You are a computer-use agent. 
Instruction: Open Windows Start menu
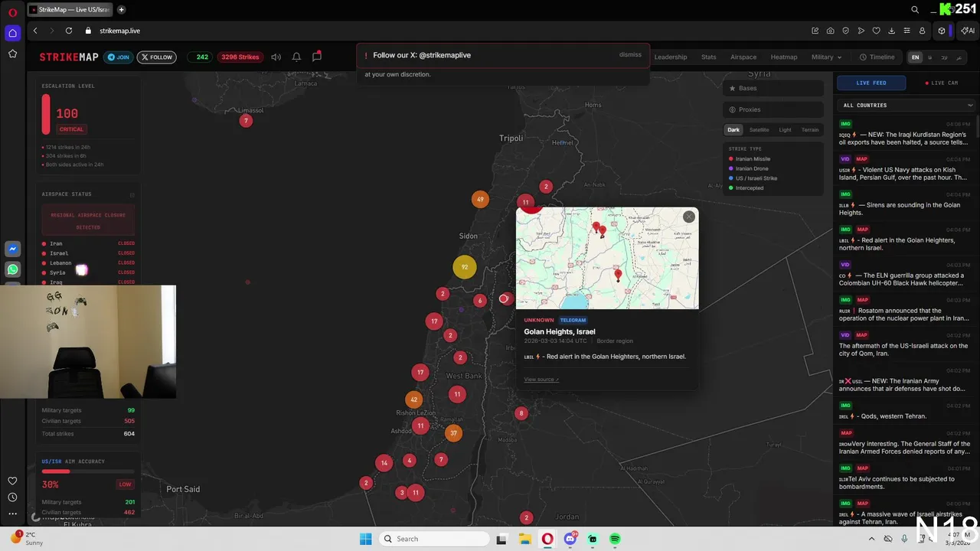(x=366, y=539)
